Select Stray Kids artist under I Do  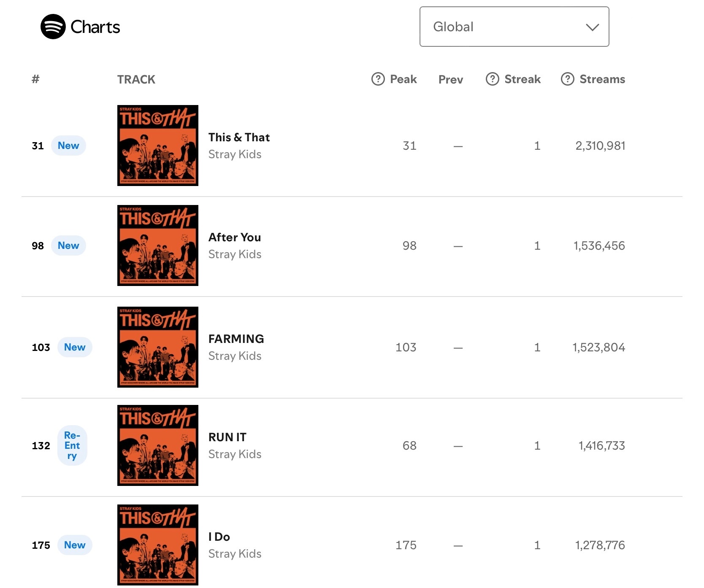[x=235, y=554]
